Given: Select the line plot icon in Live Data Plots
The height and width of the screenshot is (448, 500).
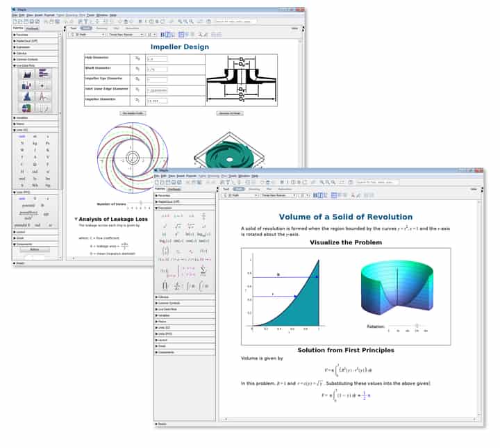Looking at the screenshot, I should coord(43,97).
